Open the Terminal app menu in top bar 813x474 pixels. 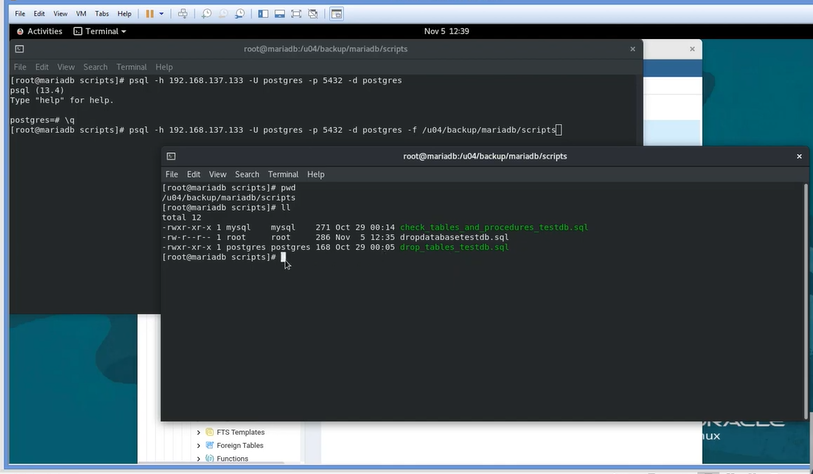[x=100, y=31]
